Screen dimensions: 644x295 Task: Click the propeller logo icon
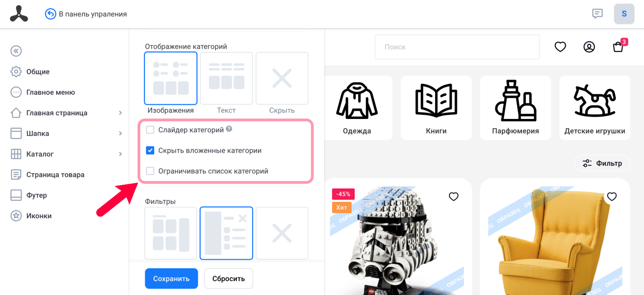tap(19, 14)
